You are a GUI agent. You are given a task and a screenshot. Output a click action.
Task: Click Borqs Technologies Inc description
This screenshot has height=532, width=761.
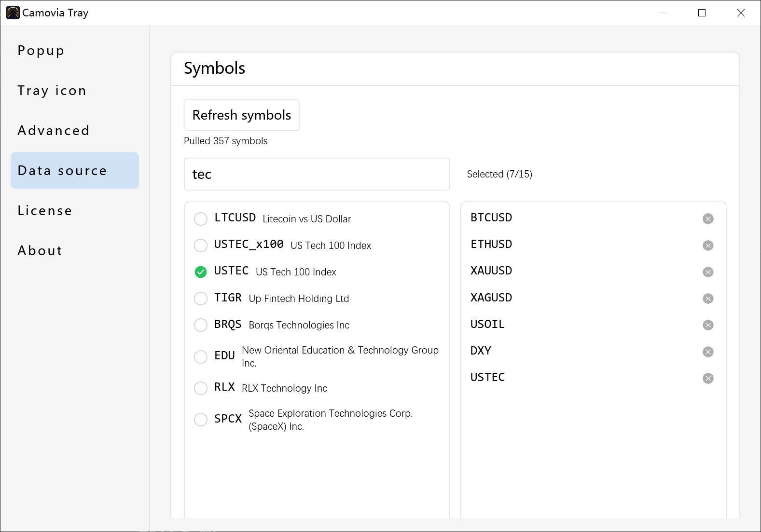click(299, 325)
